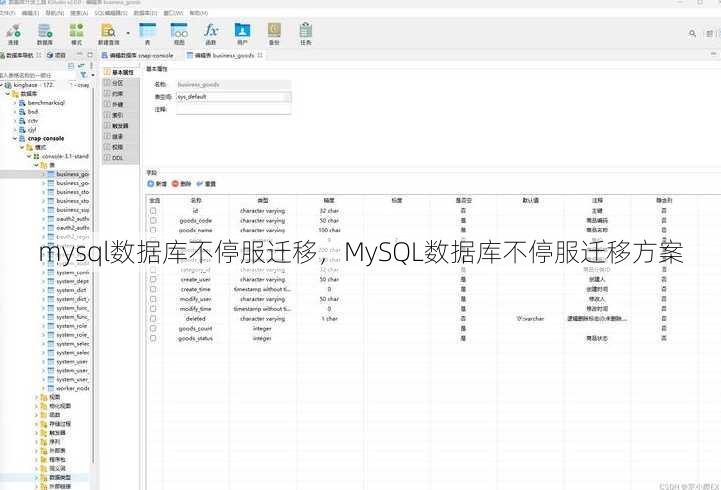Screen dimensions: 721x490
Task: Click the 函数 fx toolbar icon
Action: tap(211, 34)
